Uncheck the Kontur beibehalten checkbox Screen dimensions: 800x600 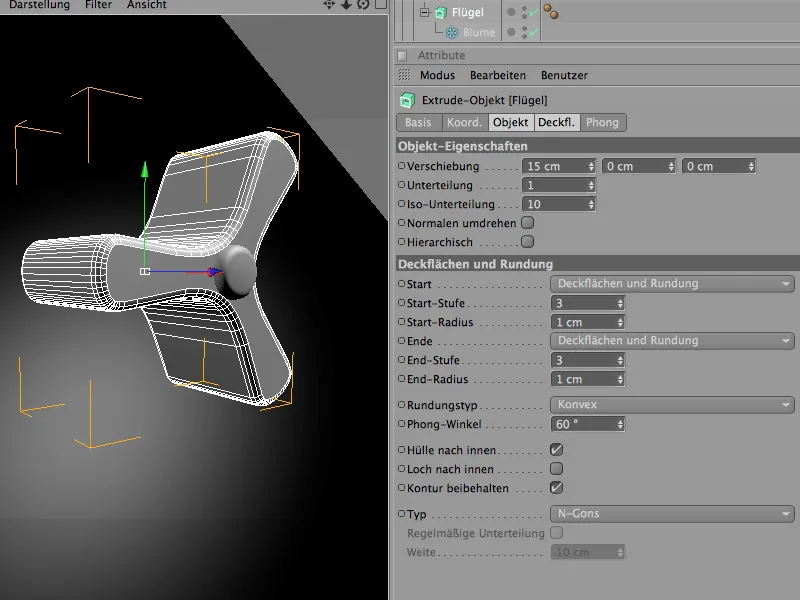click(556, 488)
